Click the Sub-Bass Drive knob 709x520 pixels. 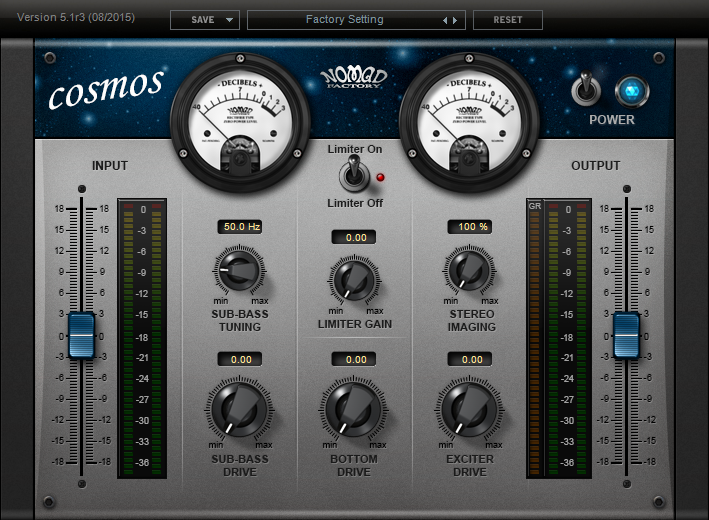point(240,410)
